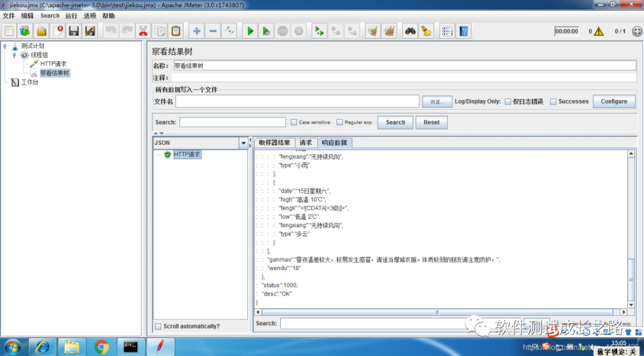This screenshot has width=644, height=356.
Task: Start remote engines toolbar icon
Action: coord(319,31)
